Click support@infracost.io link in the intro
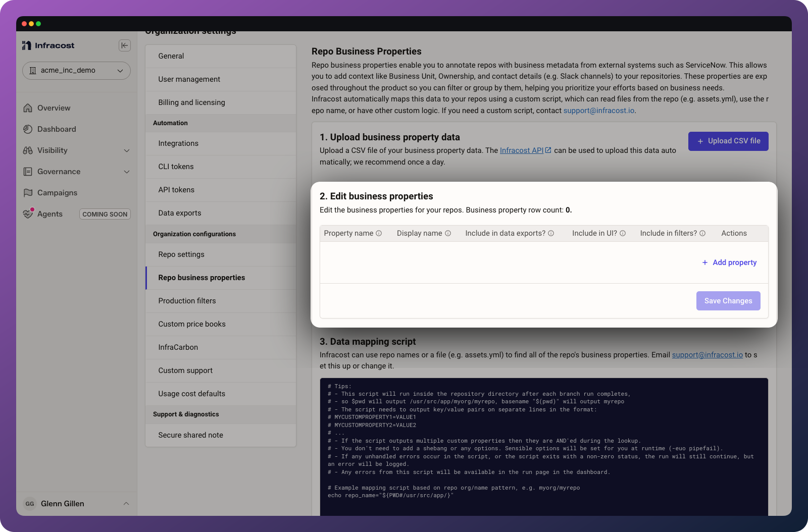 pos(599,111)
